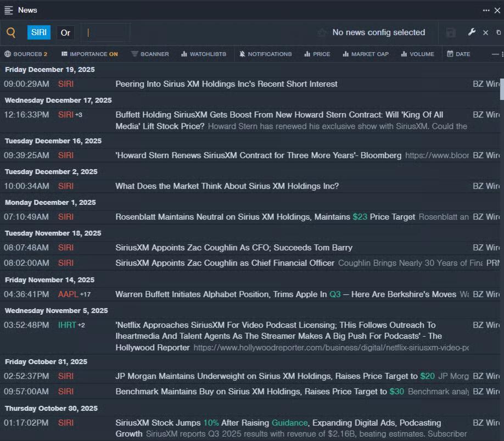Toggle the Notifications bell filter
This screenshot has height=441, width=504.
coord(265,54)
